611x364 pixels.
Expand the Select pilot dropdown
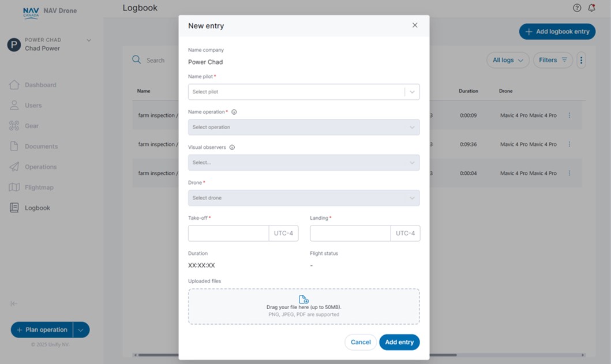[412, 92]
